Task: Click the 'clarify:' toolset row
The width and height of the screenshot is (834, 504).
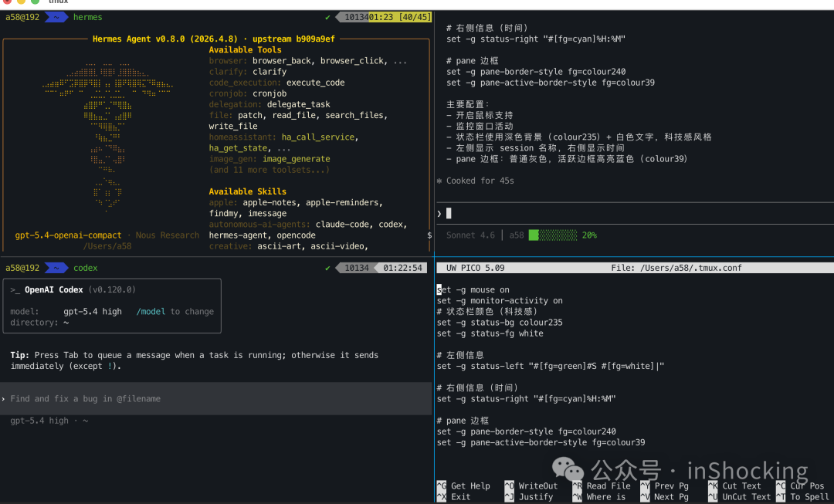Action: coord(247,72)
